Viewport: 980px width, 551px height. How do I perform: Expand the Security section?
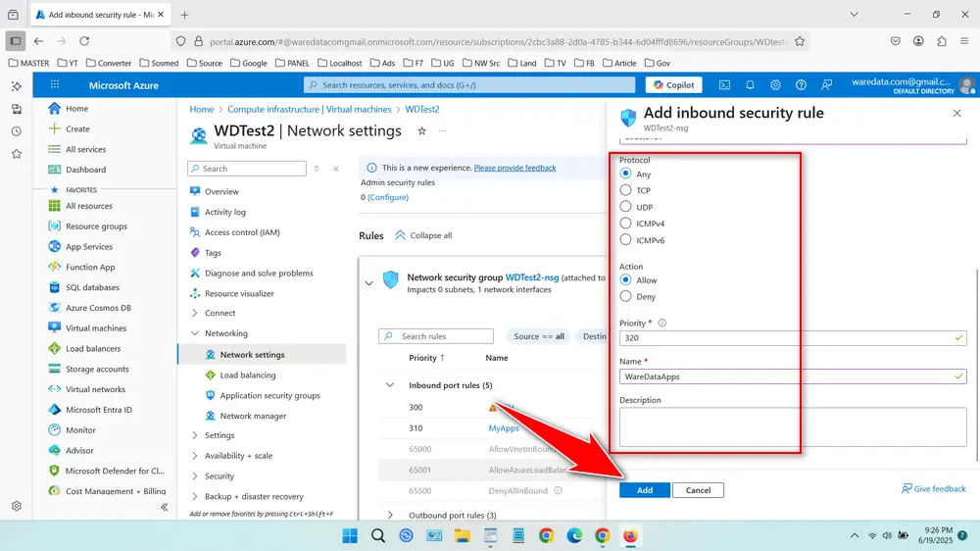point(194,476)
